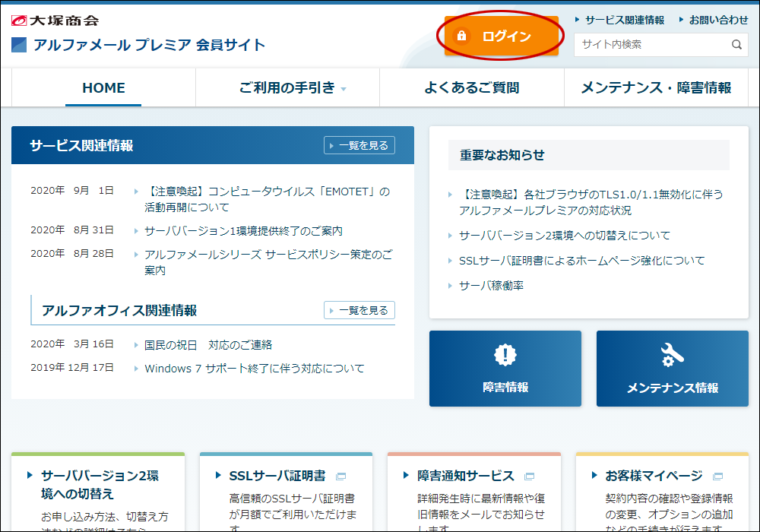Open Windows 7 サポート終了 link
760x532 pixels.
pyautogui.click(x=255, y=369)
